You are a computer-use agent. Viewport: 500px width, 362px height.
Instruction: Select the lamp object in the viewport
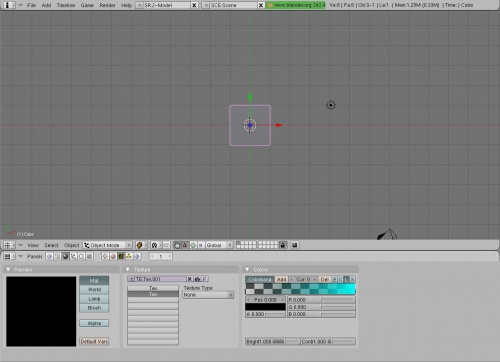tap(331, 105)
